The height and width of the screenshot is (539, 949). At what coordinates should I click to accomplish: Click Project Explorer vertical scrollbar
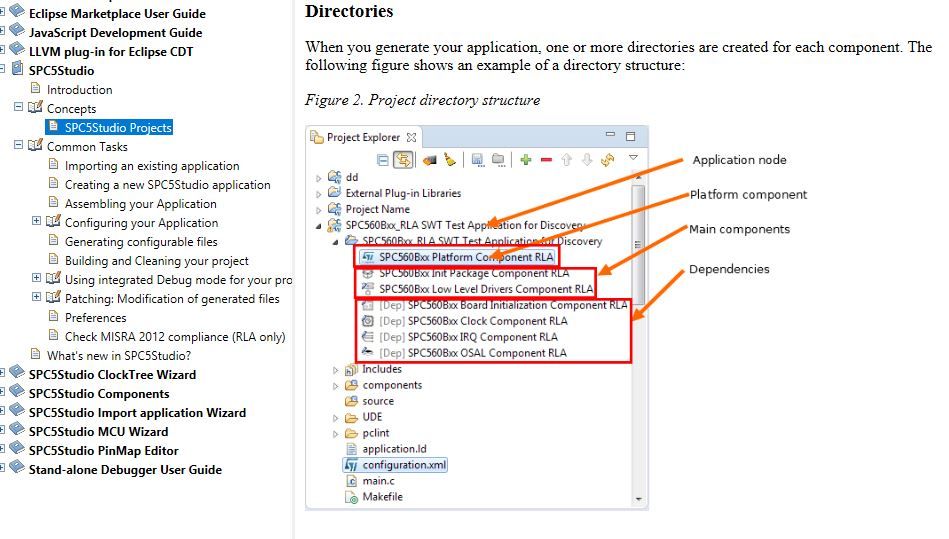click(638, 338)
